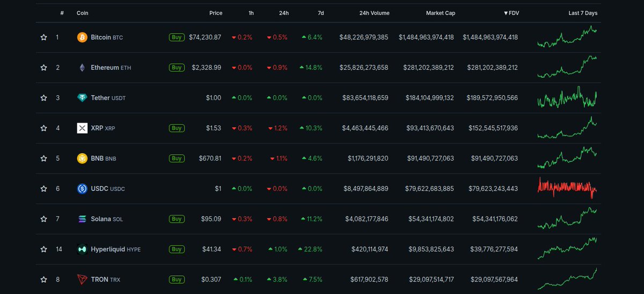Sort by 24h change column

tap(284, 13)
